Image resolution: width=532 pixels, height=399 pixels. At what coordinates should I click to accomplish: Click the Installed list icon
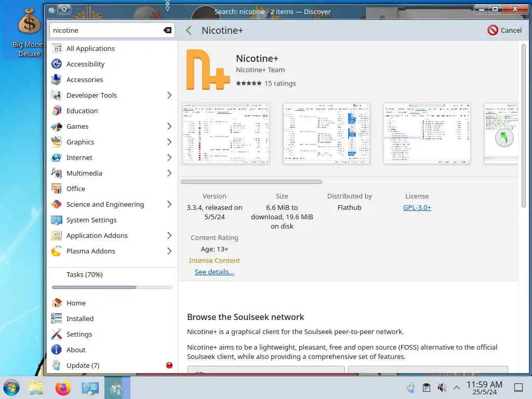tap(57, 318)
